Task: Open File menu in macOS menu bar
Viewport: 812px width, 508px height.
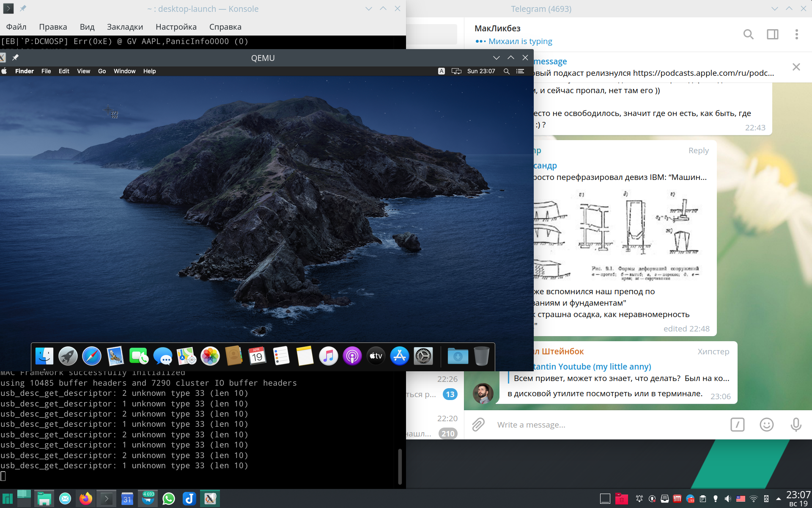Action: tap(46, 71)
